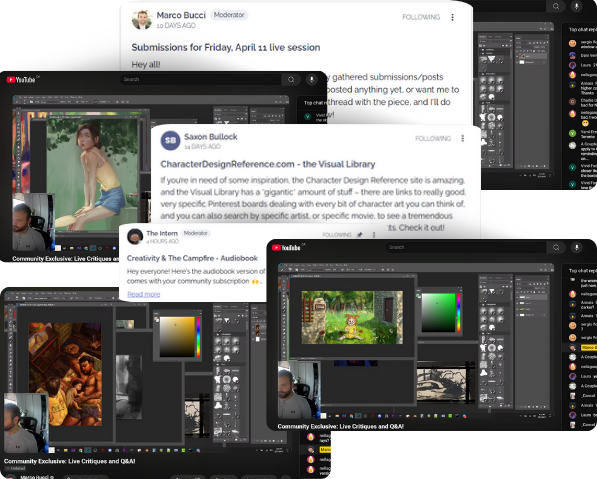
Task: Open the post 'Creativity & The Campfire - Audiobook'
Action: (192, 258)
